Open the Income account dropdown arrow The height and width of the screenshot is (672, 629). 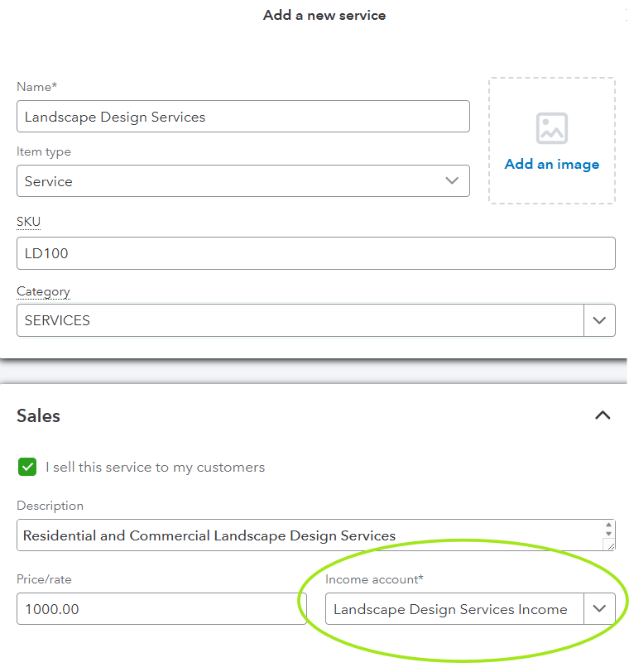[599, 609]
